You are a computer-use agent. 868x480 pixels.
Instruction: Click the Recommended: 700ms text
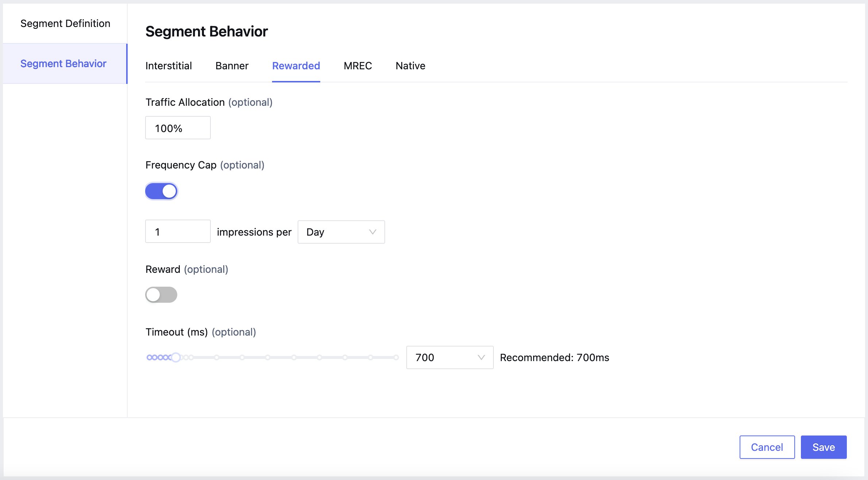(554, 357)
